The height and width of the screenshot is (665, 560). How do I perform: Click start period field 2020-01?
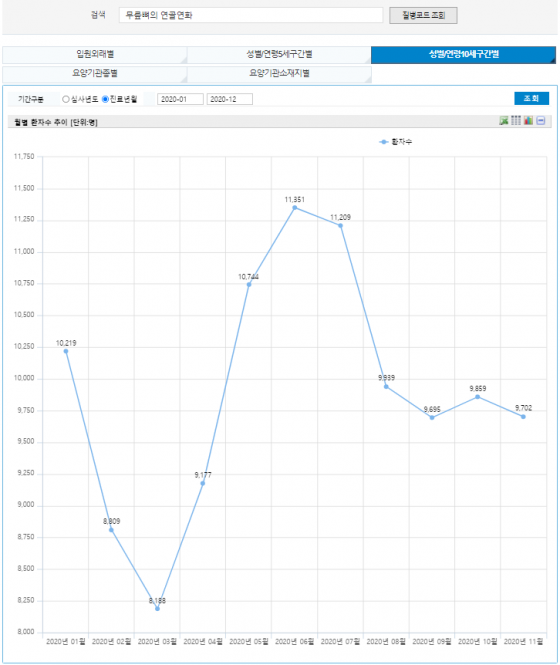[180, 99]
